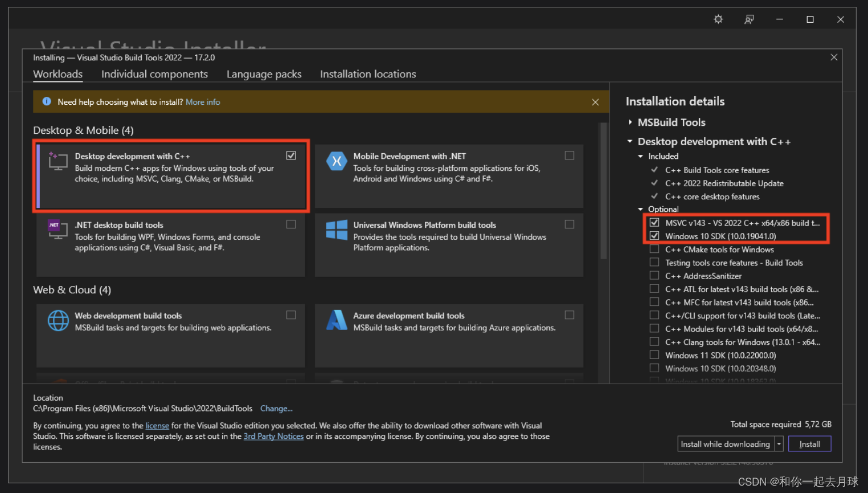The width and height of the screenshot is (868, 493).
Task: Select Install while downloading option
Action: tap(726, 444)
